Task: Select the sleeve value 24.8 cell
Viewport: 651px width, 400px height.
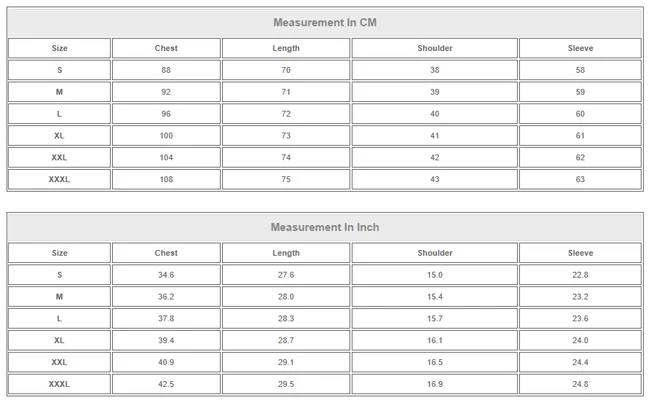Action: (580, 385)
